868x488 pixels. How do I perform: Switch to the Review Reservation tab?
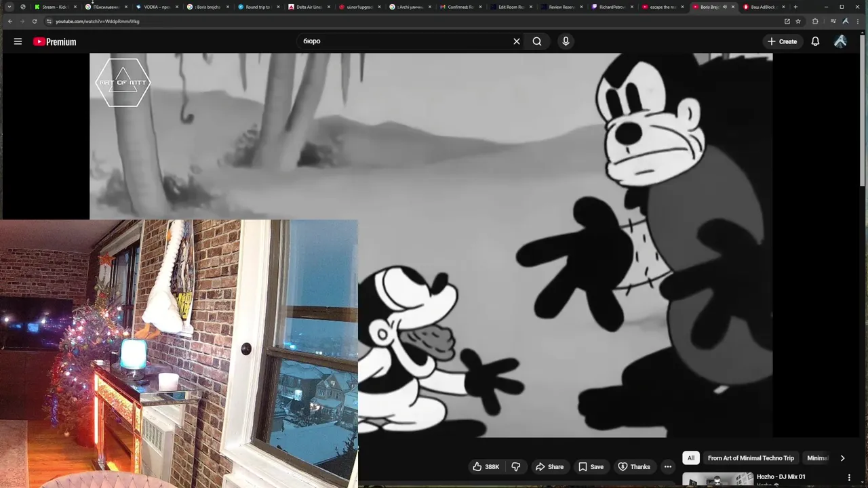click(x=561, y=7)
